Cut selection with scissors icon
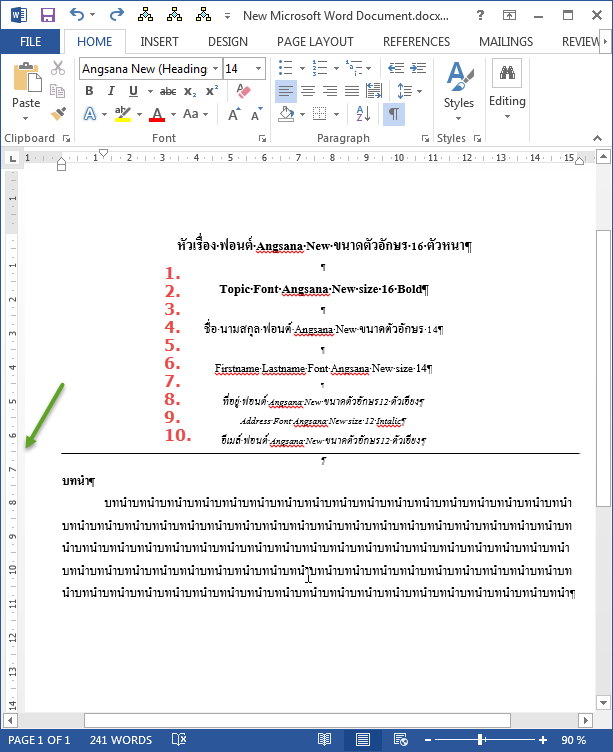This screenshot has height=752, width=613. 58,68
